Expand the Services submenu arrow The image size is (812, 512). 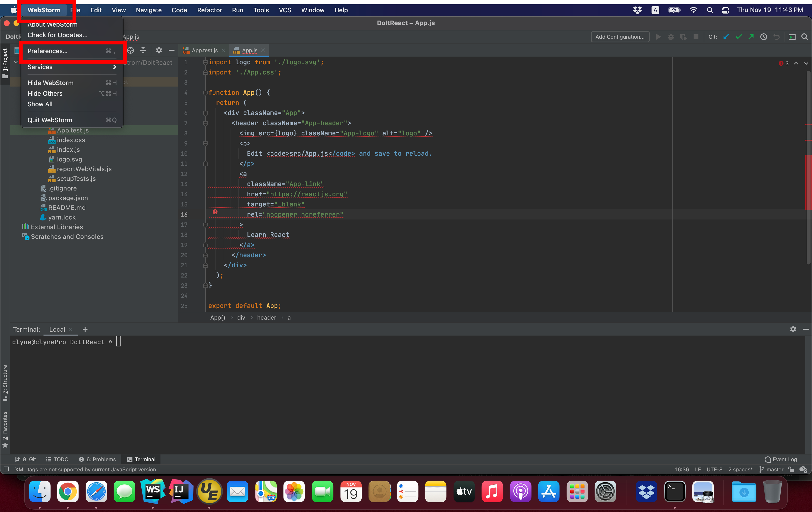point(114,67)
